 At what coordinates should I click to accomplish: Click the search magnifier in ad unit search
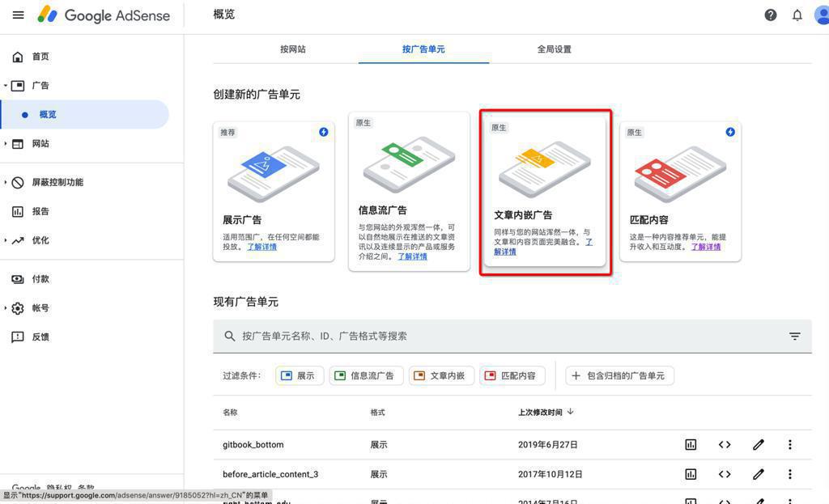pos(229,336)
